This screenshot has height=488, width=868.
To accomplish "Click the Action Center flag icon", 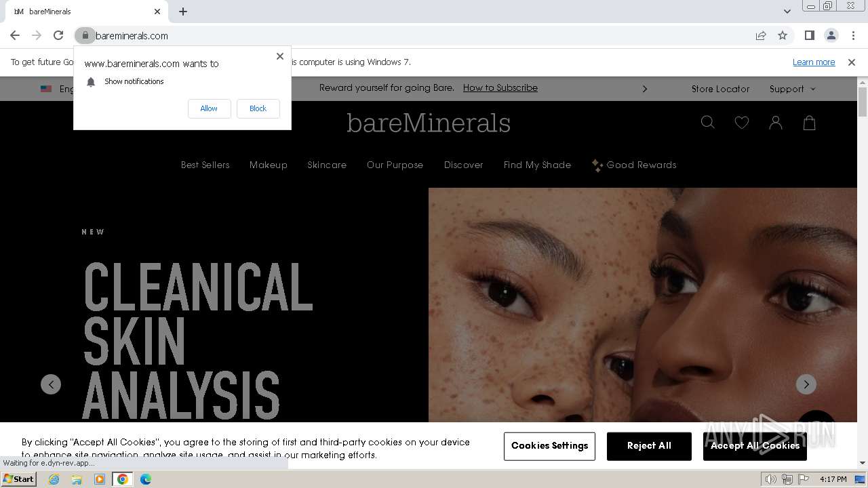I will 803,479.
